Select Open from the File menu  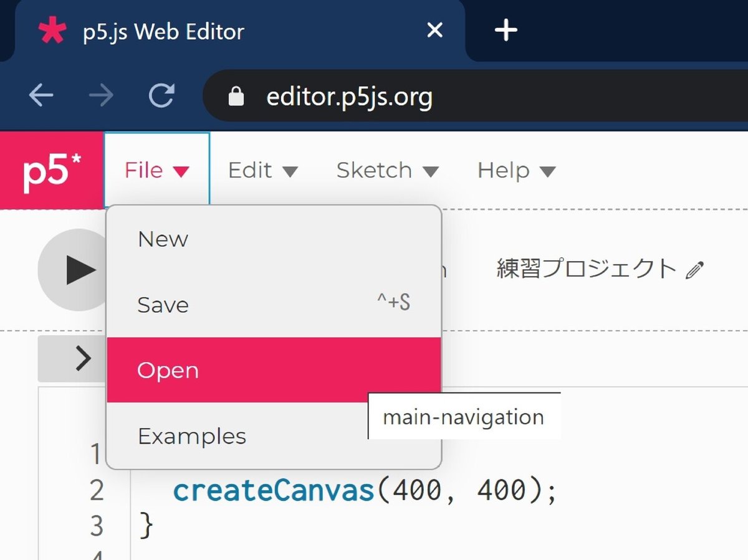coord(168,371)
